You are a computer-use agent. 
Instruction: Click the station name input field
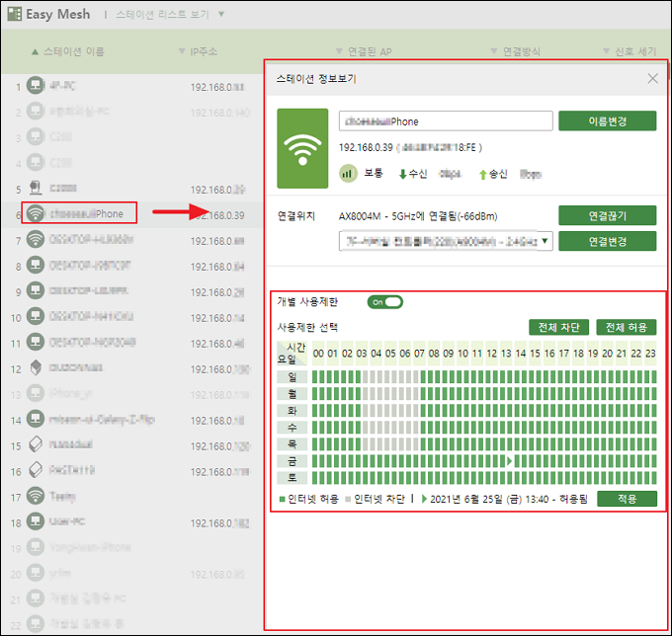pos(446,121)
